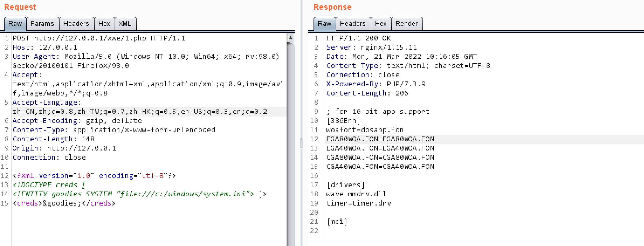Select the Raw tab in Response panel
This screenshot has height=246, width=644.
[x=325, y=24]
